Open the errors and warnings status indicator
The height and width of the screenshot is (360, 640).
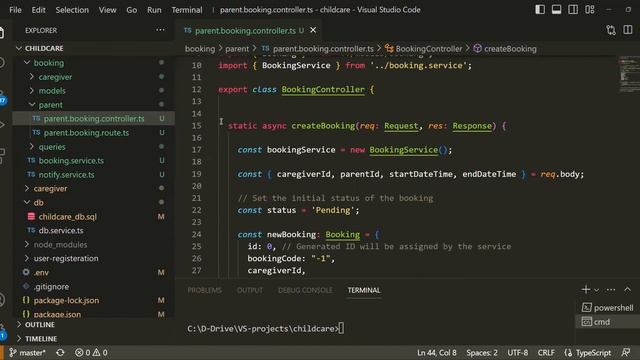coord(91,353)
